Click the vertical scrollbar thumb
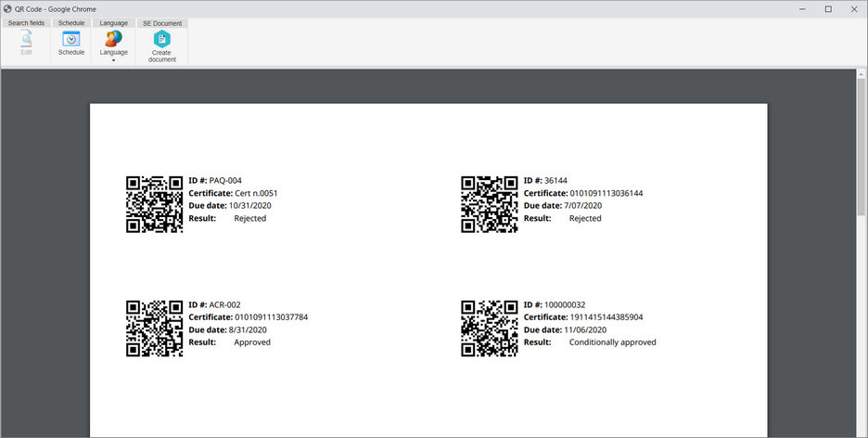The height and width of the screenshot is (438, 868). (x=861, y=147)
